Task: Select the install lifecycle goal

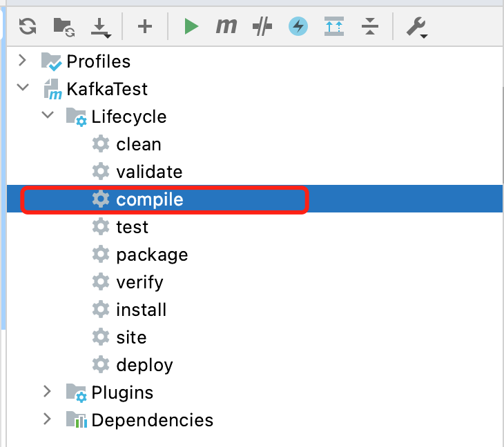Action: [x=142, y=310]
